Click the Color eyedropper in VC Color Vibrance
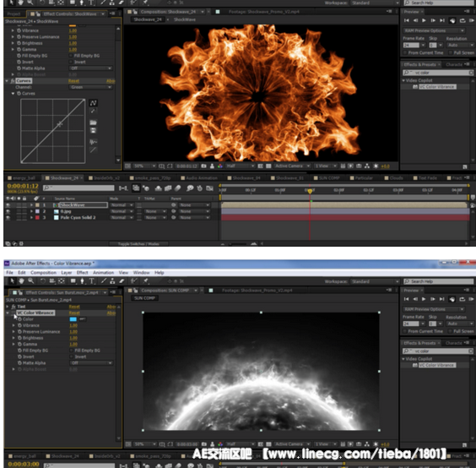The image size is (476, 468). point(82,319)
